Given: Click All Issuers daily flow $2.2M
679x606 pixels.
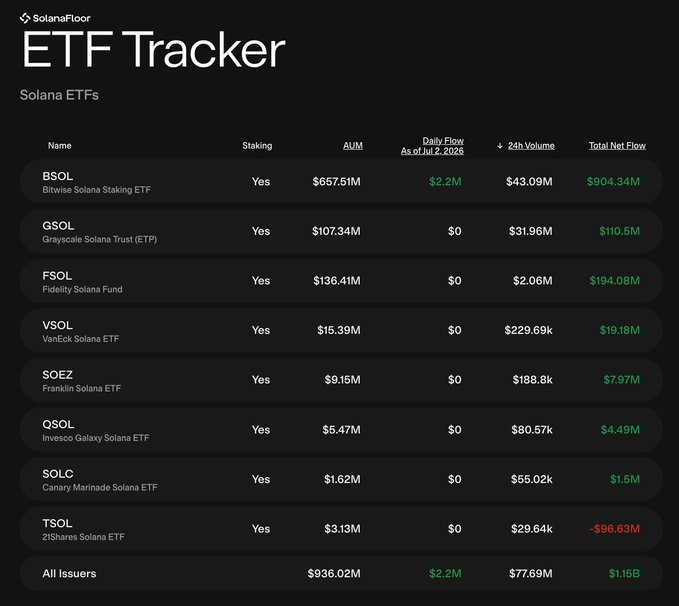Looking at the screenshot, I should pos(445,574).
